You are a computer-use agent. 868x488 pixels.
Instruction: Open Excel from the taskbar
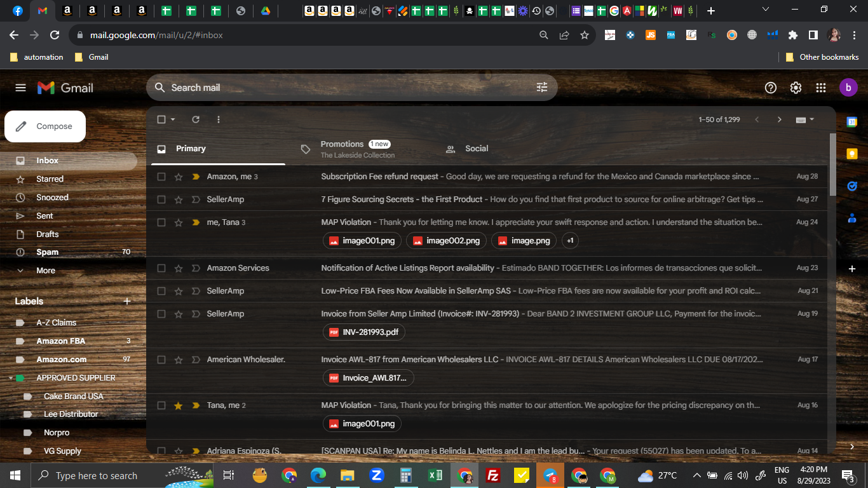(435, 475)
